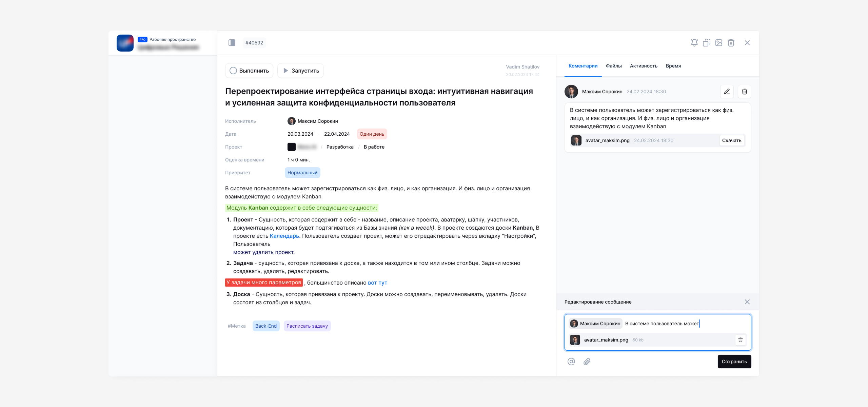
Task: Click the image cover icon in header
Action: (718, 43)
